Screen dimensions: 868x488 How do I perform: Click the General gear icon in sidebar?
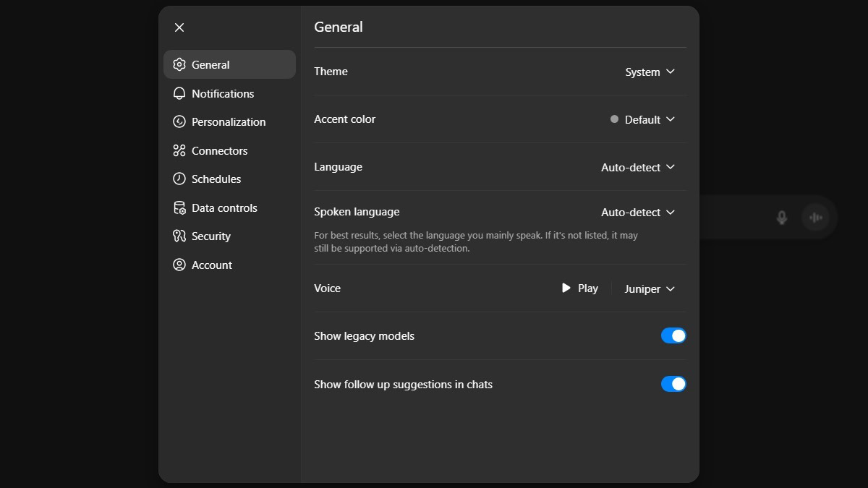[x=179, y=64]
